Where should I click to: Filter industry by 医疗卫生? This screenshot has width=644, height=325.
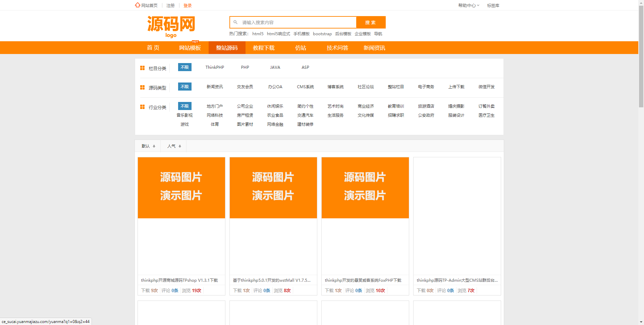pos(486,115)
